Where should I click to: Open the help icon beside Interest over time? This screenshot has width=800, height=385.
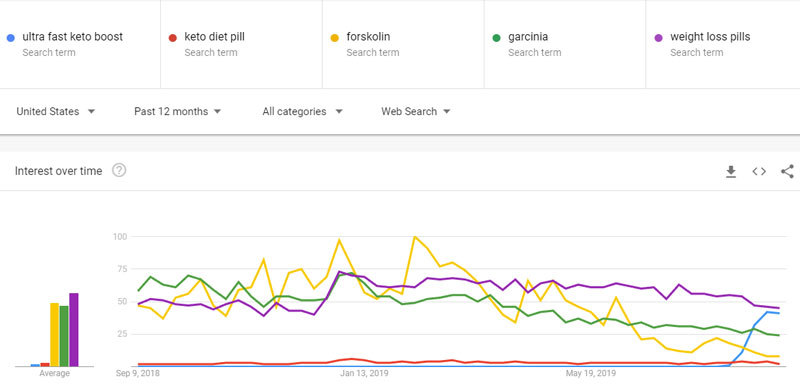[x=119, y=171]
